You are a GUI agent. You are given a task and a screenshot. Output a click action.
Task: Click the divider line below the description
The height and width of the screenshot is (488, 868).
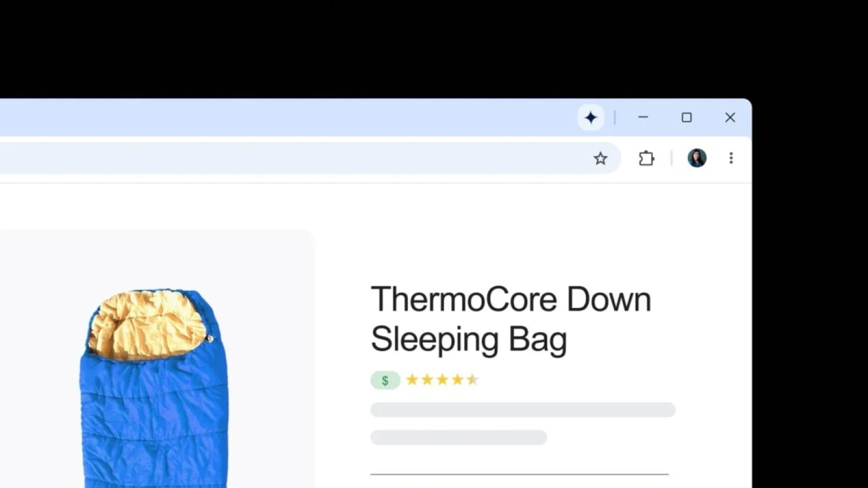tap(519, 474)
